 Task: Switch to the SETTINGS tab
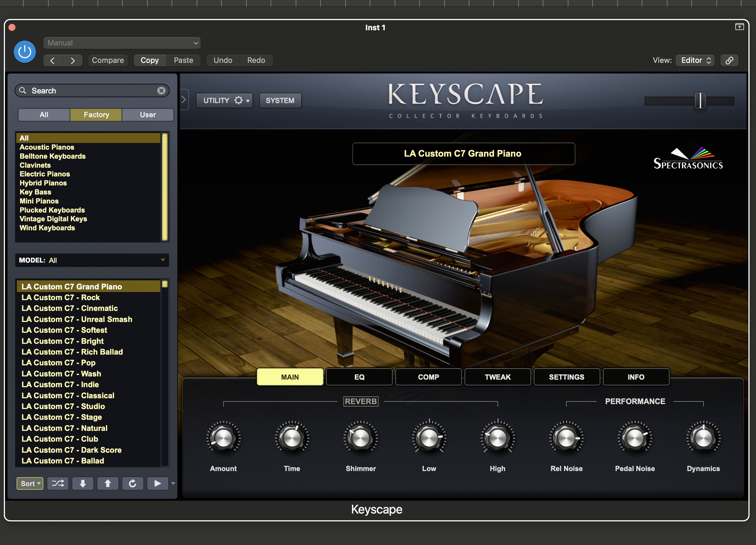coord(567,377)
